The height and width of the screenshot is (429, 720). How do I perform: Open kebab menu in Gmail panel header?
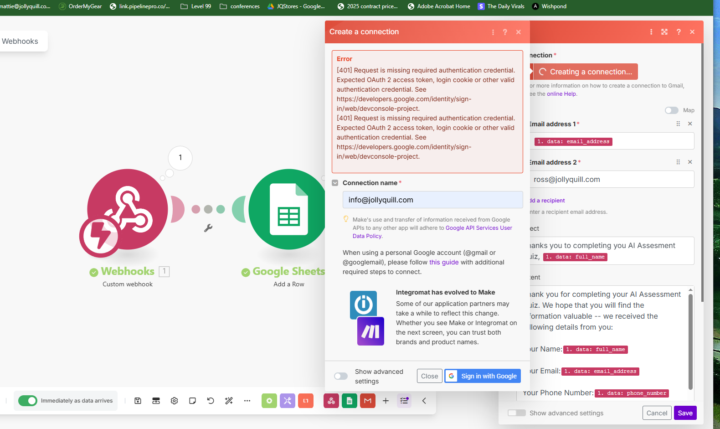click(651, 32)
